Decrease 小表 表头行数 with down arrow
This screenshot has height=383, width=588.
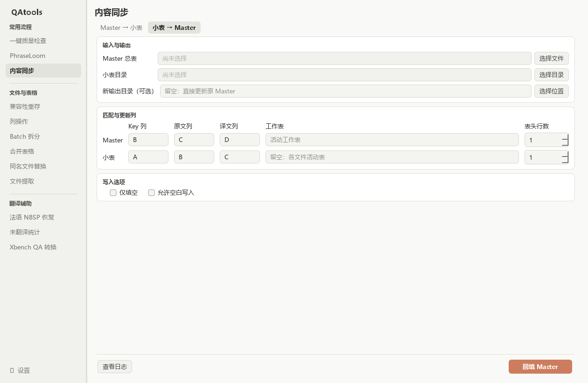point(565,160)
